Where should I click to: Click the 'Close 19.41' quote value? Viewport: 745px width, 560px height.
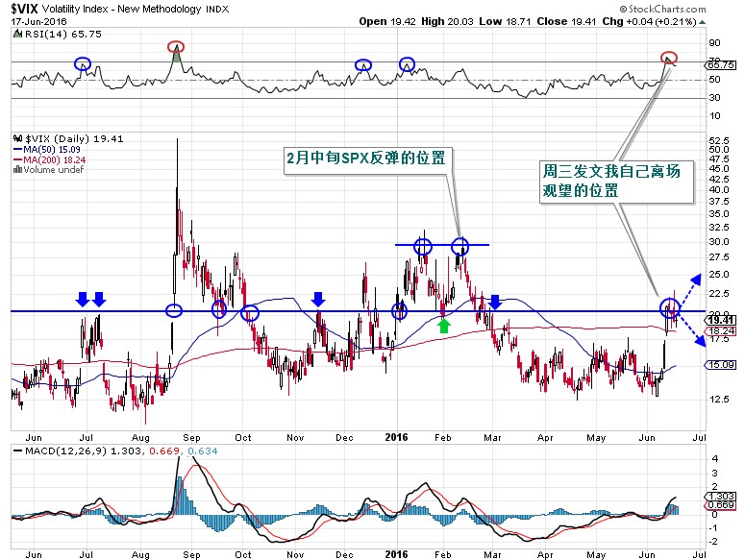click(566, 21)
